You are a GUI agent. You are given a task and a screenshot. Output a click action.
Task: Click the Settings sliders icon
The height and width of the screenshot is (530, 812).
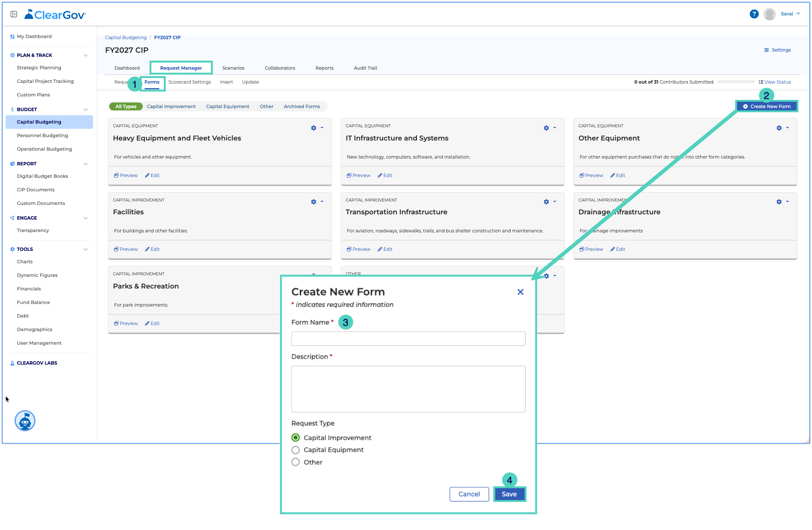pos(766,50)
